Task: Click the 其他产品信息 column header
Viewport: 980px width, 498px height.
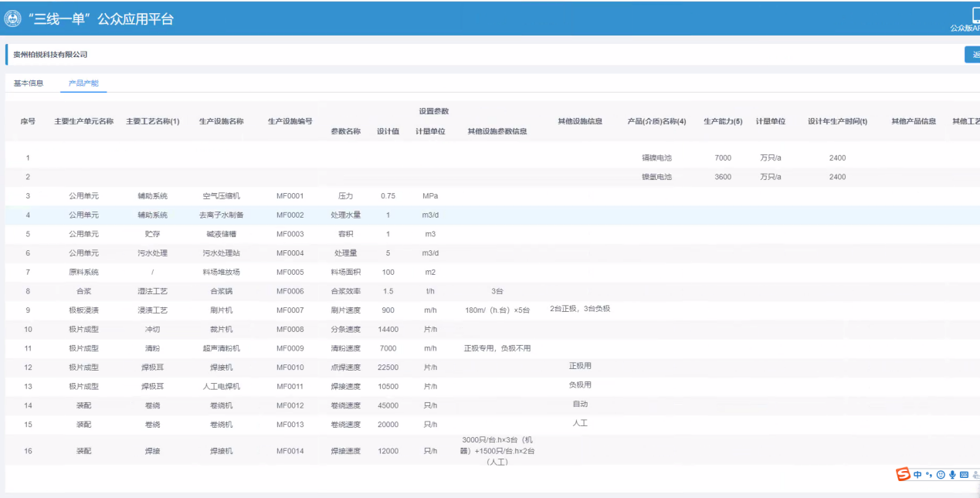Action: coord(914,121)
